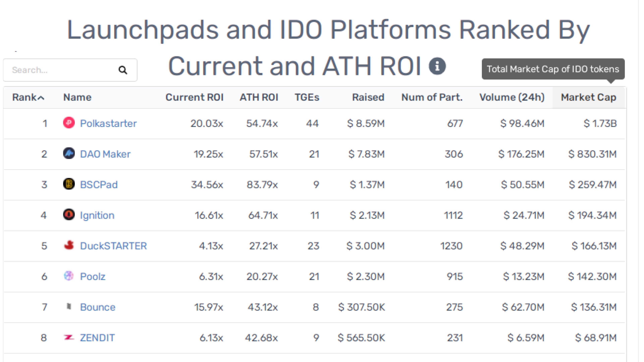Click the Ignition logo icon
This screenshot has height=362, width=644.
pos(69,215)
